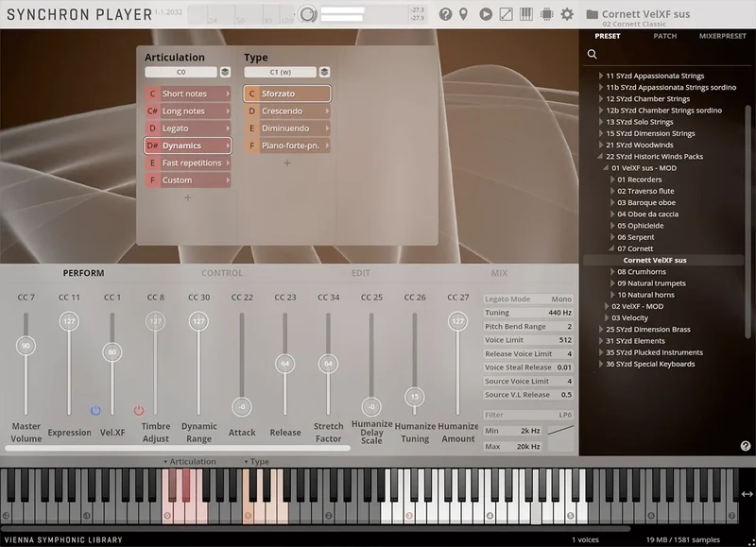Click the layers icon next to Type C1 field
Screen dimensions: 756x547
click(324, 72)
